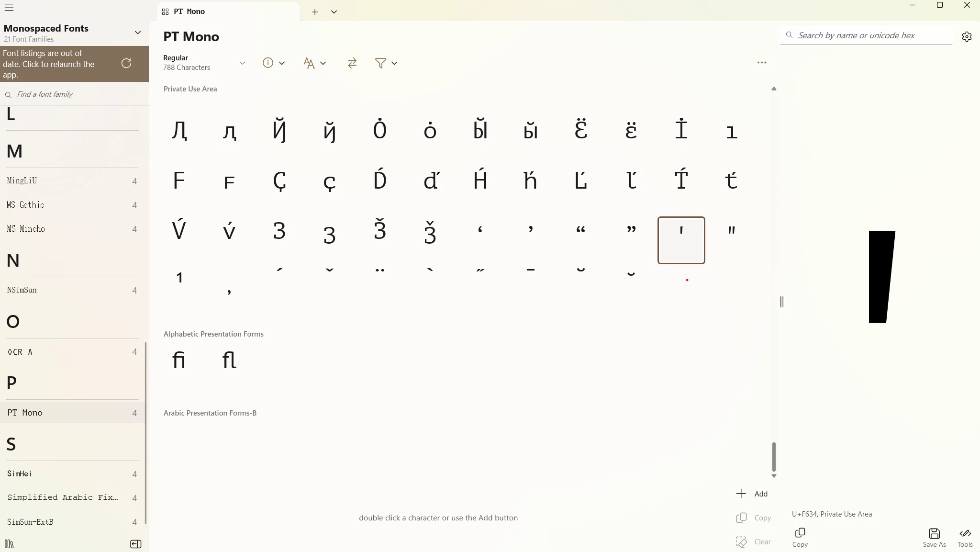Click the compare fonts swap arrows icon

[352, 63]
